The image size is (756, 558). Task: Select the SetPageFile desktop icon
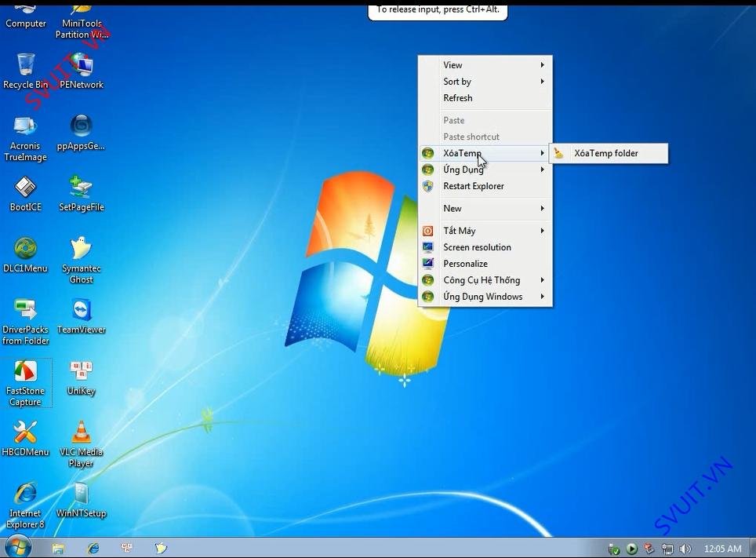pos(82,194)
